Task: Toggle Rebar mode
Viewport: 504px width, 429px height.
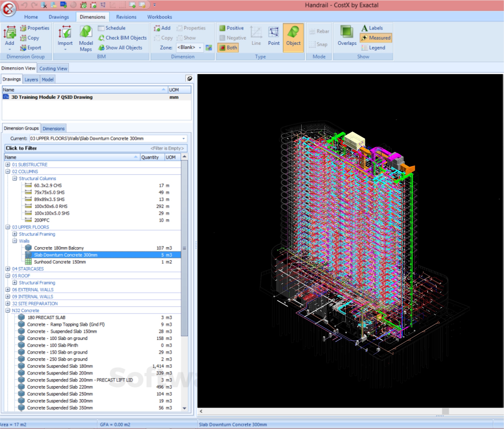Action: click(319, 31)
